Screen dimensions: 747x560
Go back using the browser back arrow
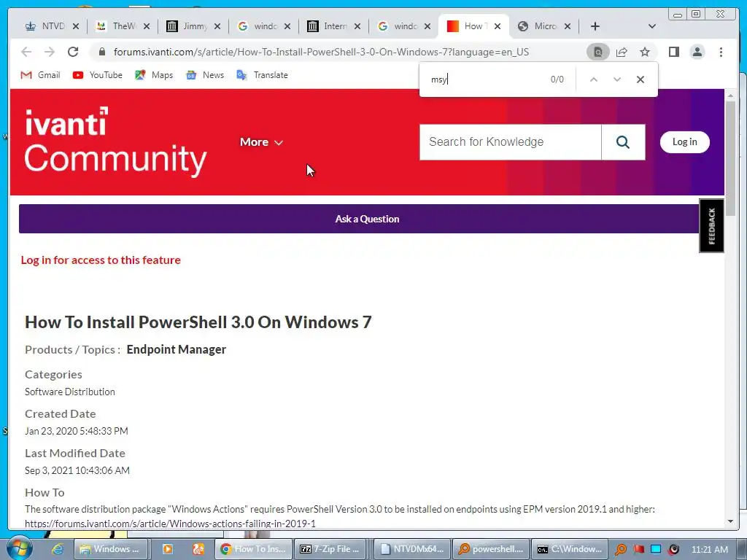click(x=26, y=52)
